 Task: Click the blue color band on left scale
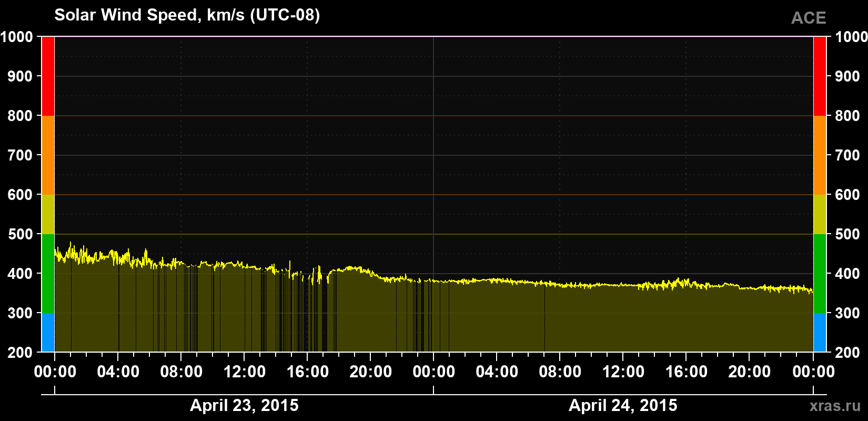pos(48,333)
